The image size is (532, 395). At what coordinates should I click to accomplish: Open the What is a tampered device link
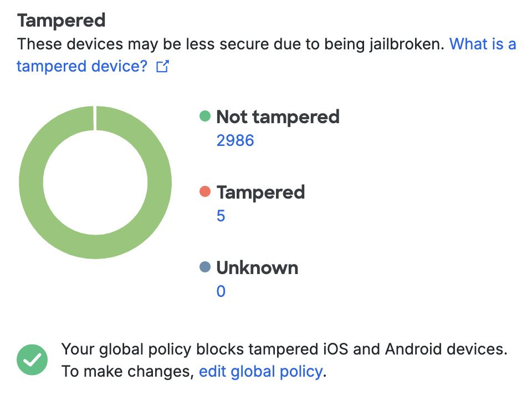(483, 44)
